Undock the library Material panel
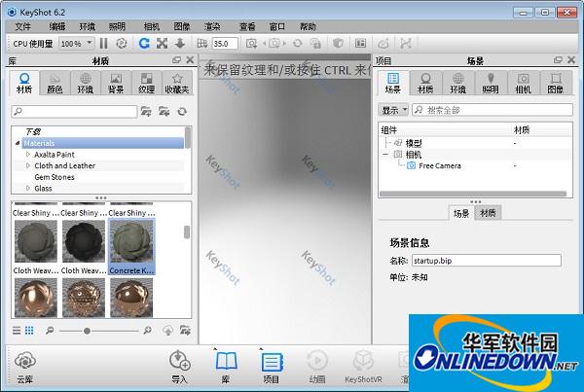This screenshot has width=584, height=392. pyautogui.click(x=176, y=59)
